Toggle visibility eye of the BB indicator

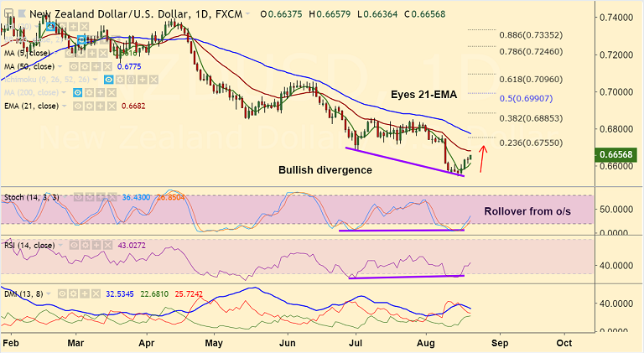click(x=81, y=39)
